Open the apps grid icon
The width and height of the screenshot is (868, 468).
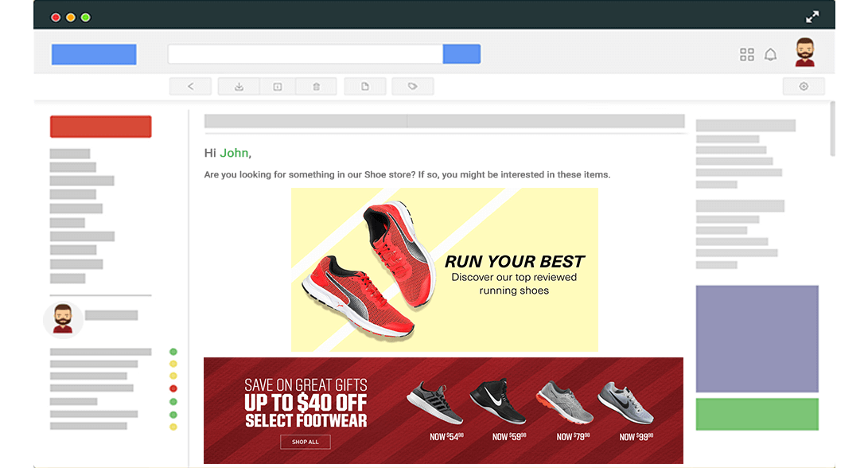pyautogui.click(x=747, y=54)
